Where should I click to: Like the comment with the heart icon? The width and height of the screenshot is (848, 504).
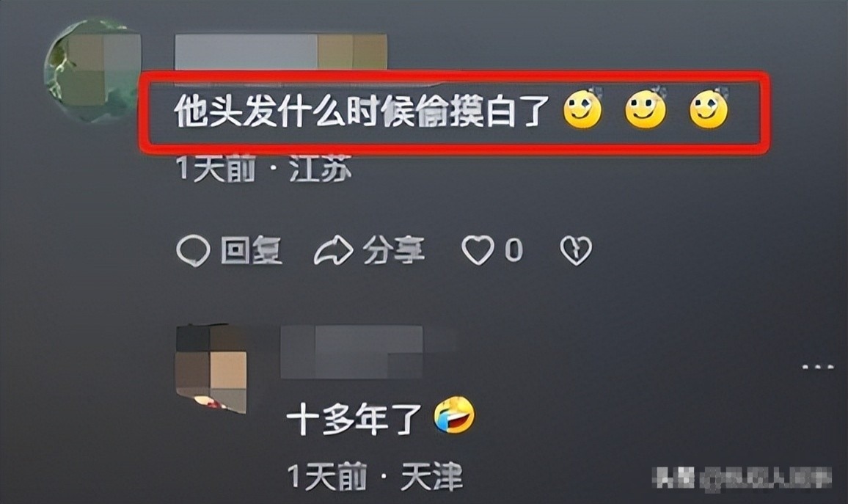[478, 250]
